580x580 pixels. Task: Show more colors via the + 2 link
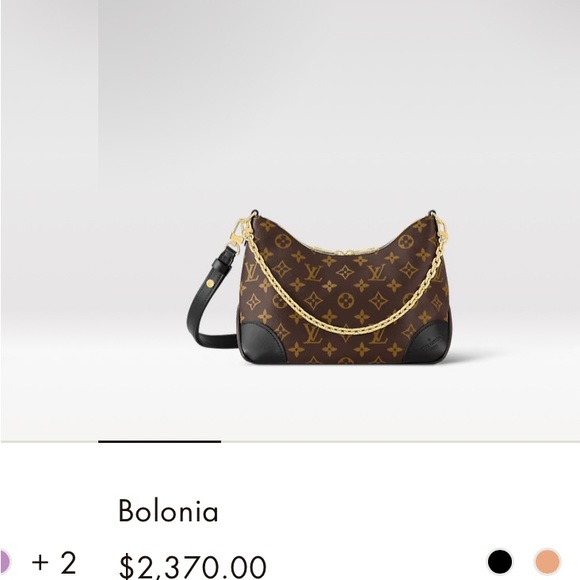tap(54, 563)
